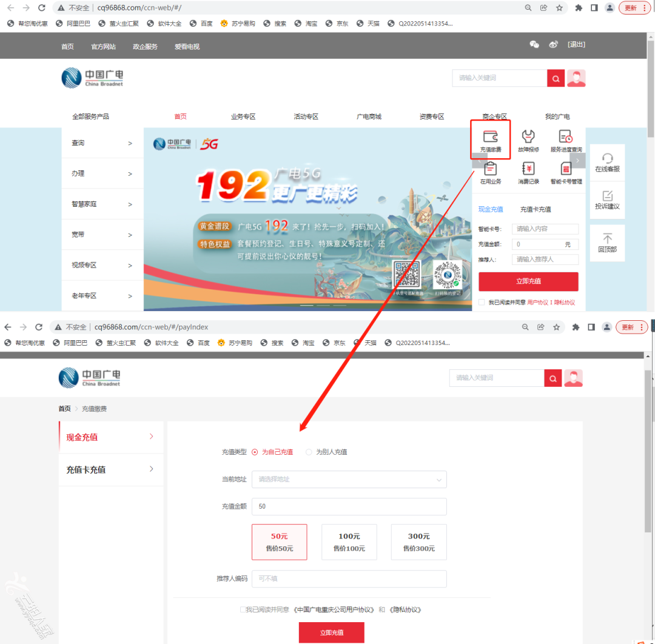Click the 智能卡号 input field
The image size is (655, 644).
pyautogui.click(x=545, y=229)
